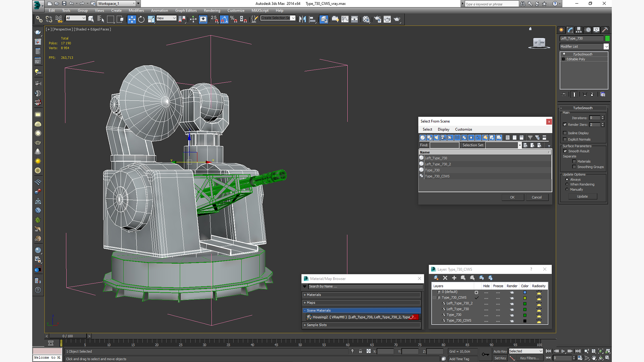Open the Key Filters button

(530, 358)
